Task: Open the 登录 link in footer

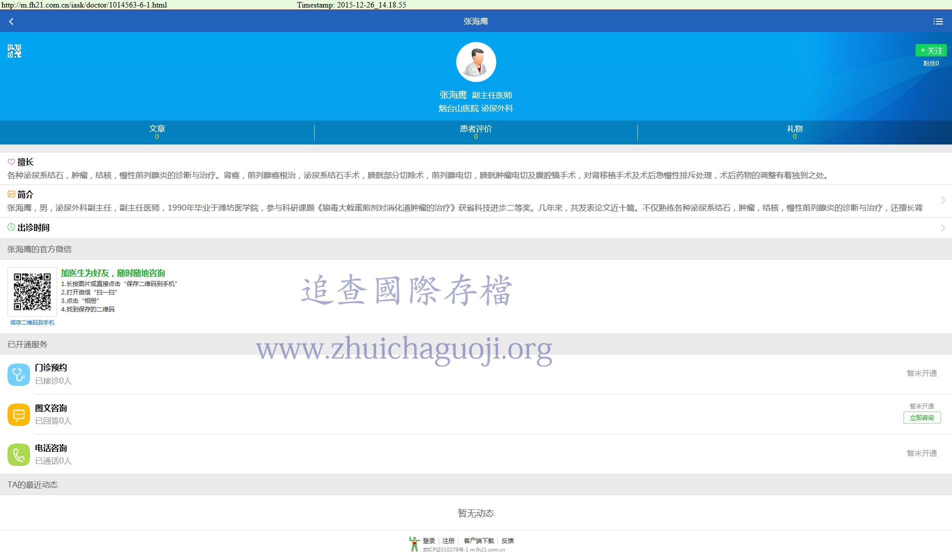Action: 429,541
